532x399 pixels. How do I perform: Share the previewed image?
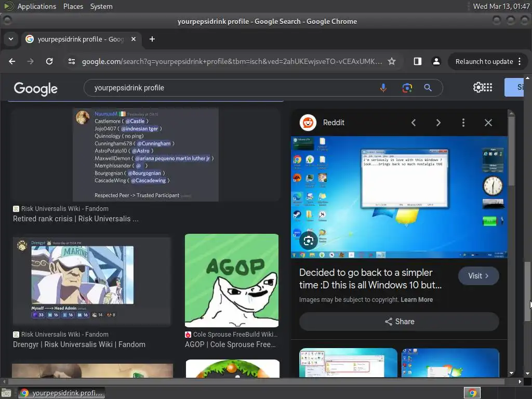399,322
